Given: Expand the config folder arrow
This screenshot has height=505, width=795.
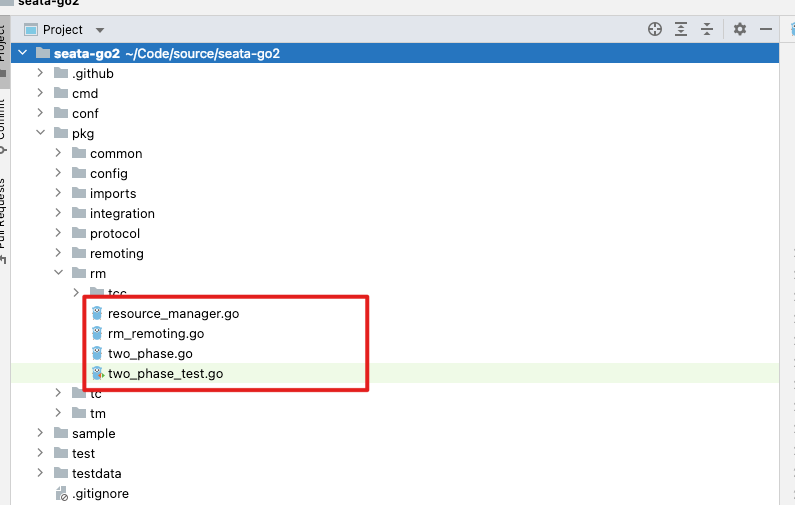Looking at the screenshot, I should tap(58, 173).
